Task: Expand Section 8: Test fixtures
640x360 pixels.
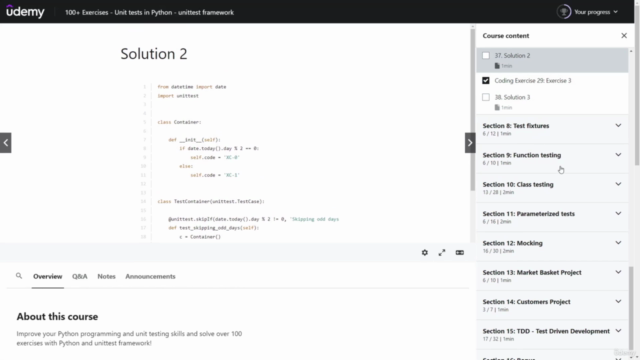Action: pyautogui.click(x=552, y=129)
